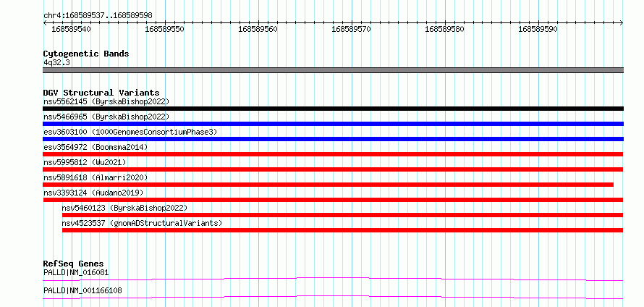Screen dimensions: 644x307
Task: Click ruler coordinate 168589570
Action: [x=351, y=30]
